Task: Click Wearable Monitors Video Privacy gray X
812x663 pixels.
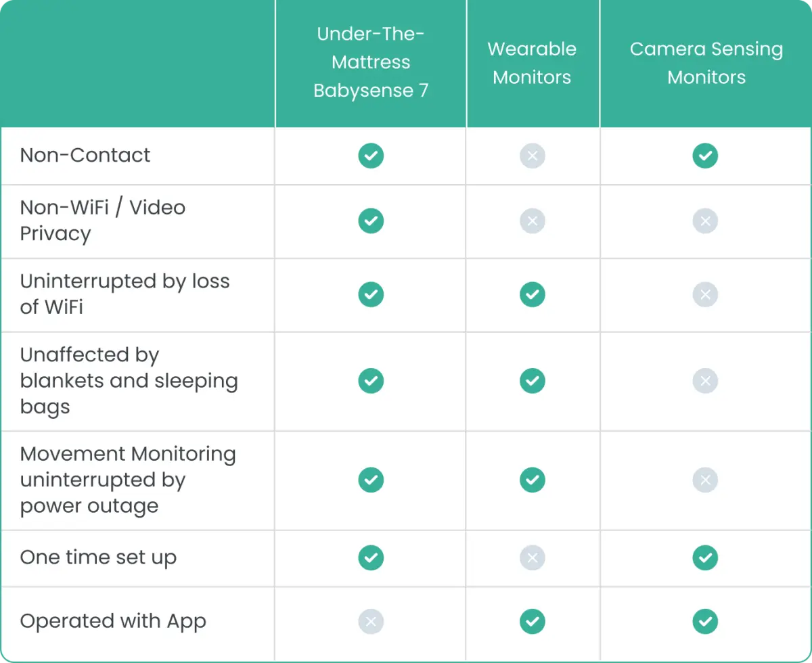Action: coord(532,221)
